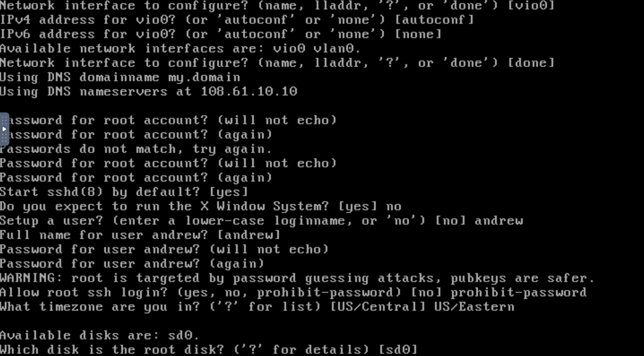Click the arrow on the side panel tab
644x356 pixels.
pos(4,129)
